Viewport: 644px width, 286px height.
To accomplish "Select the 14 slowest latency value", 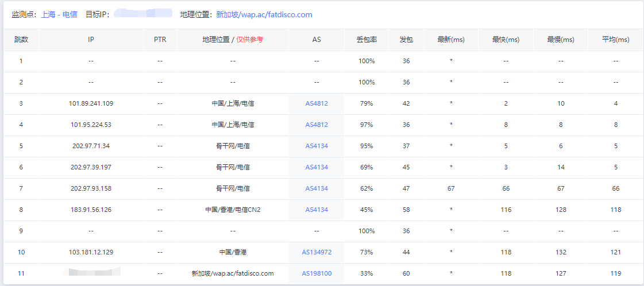I will click(561, 168).
